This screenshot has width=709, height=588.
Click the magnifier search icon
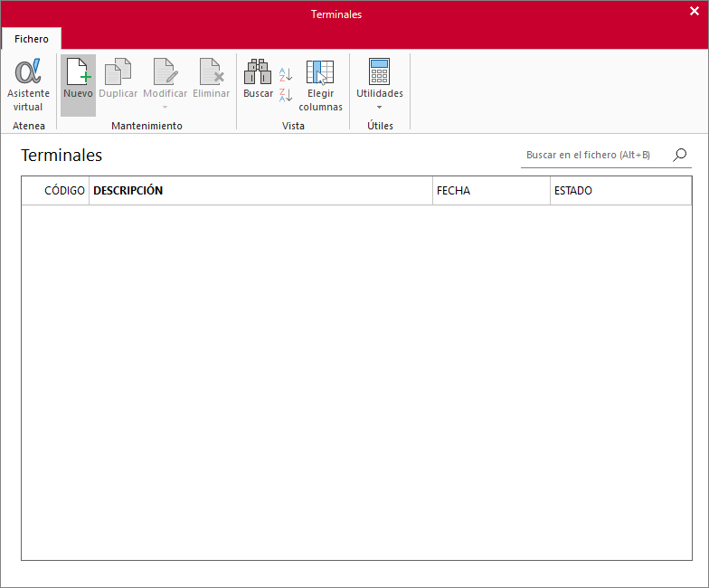[x=680, y=155]
